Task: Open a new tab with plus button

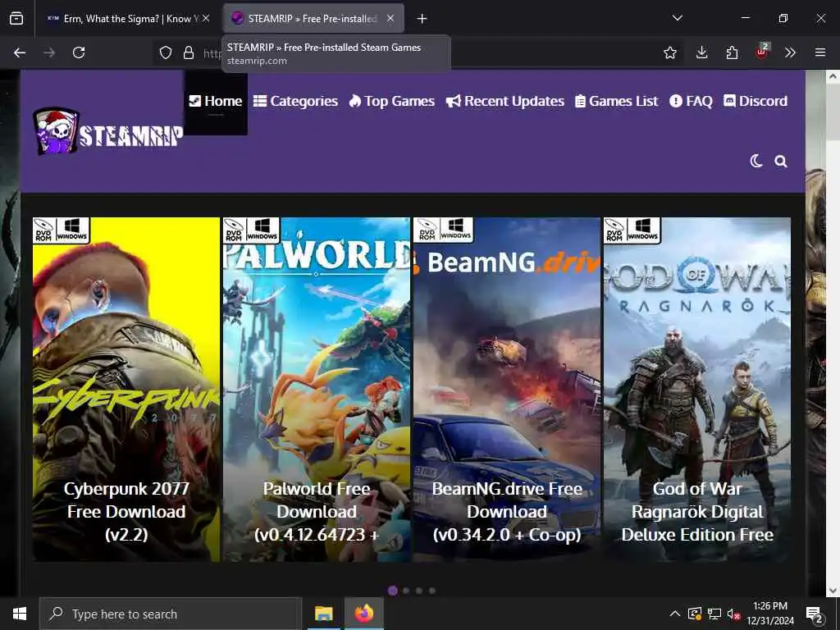Action: (x=422, y=19)
